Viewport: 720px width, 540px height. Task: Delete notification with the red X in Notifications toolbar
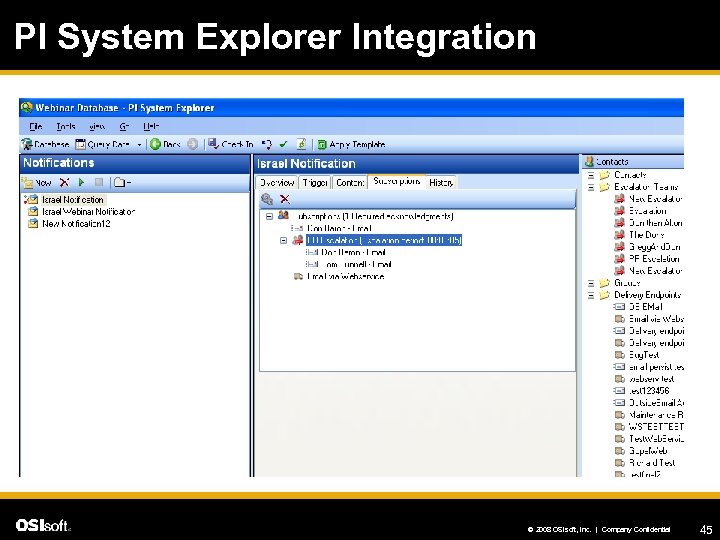click(x=64, y=182)
